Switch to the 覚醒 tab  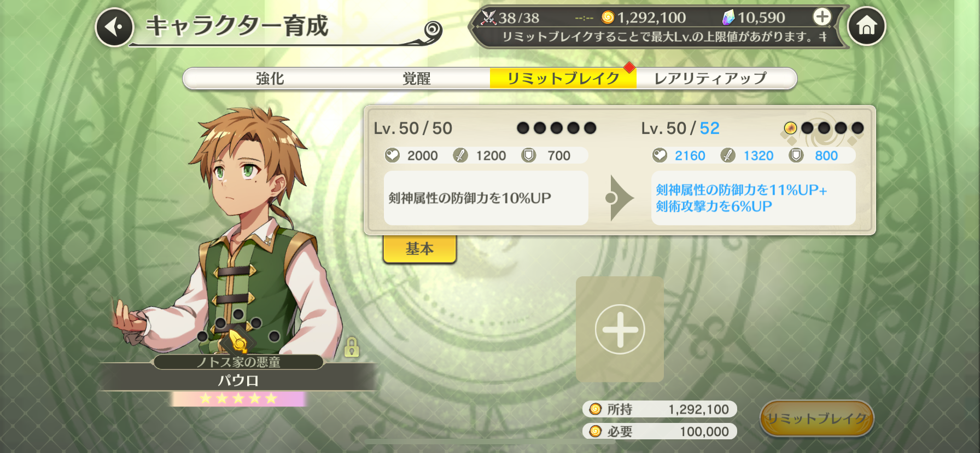[x=417, y=78]
